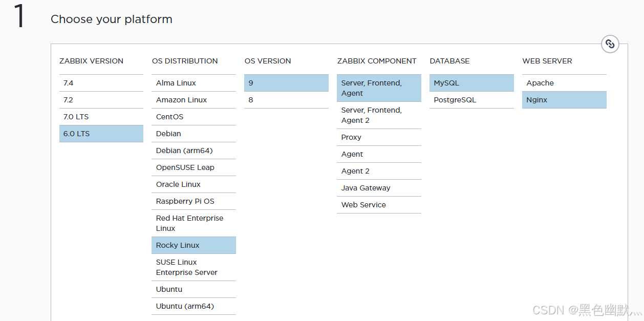Choose Rocky Linux distribution
Viewport: 644px width, 321px height.
(x=194, y=245)
